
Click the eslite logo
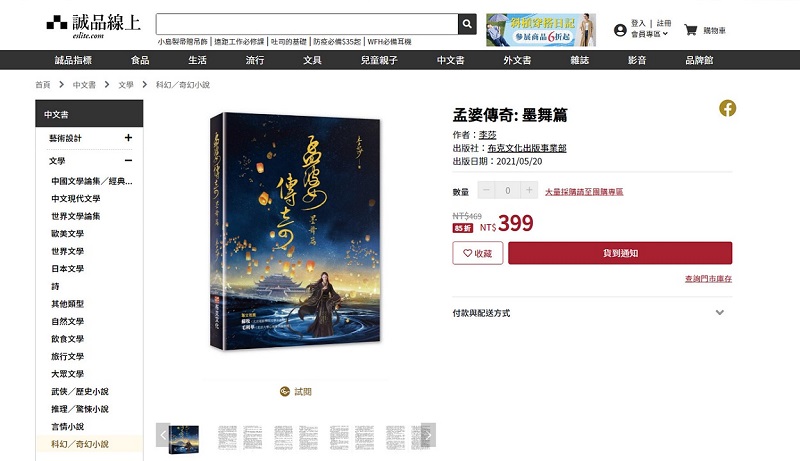93,26
